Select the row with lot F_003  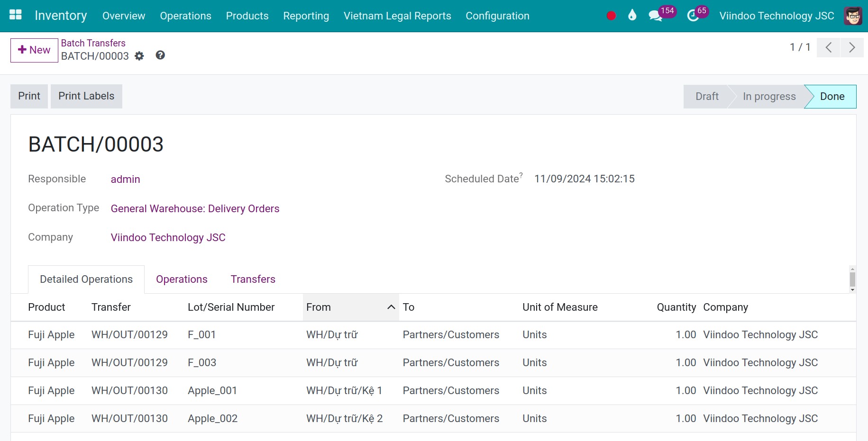click(433, 363)
